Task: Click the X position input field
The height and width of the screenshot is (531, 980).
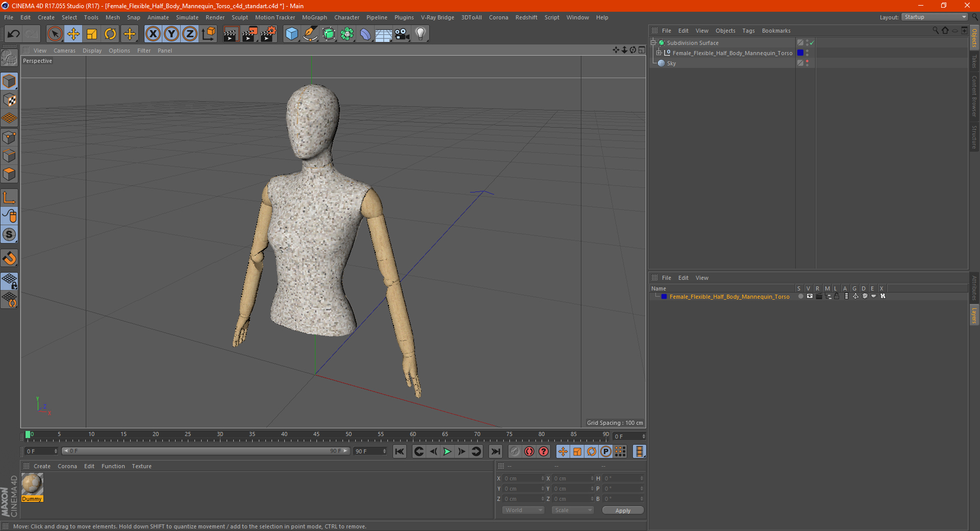Action: [524, 478]
